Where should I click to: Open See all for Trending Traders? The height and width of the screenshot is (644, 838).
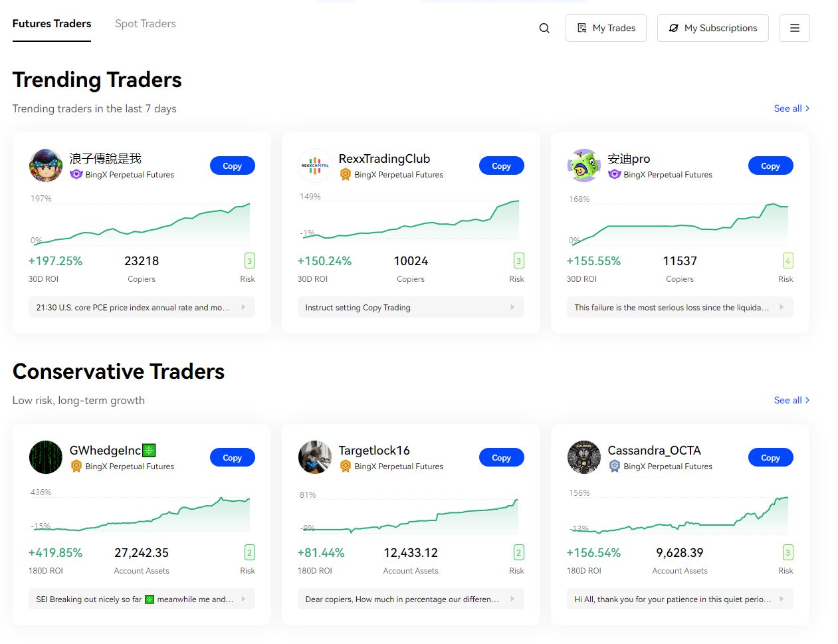[x=791, y=108]
